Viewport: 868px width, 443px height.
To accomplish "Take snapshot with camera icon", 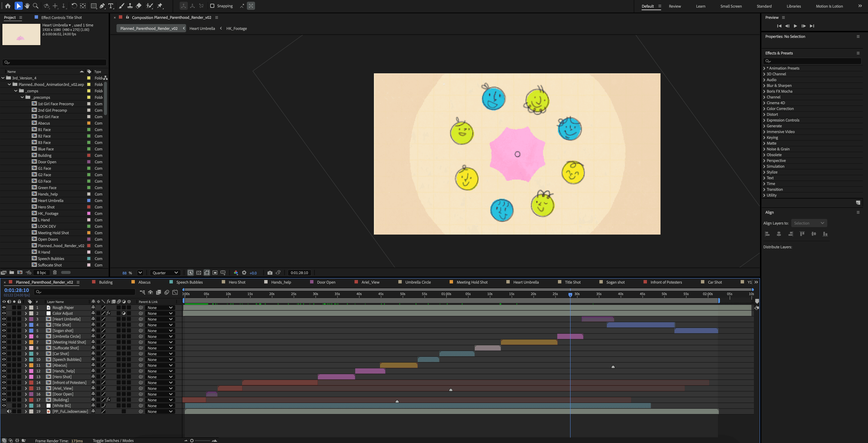I will tap(270, 273).
